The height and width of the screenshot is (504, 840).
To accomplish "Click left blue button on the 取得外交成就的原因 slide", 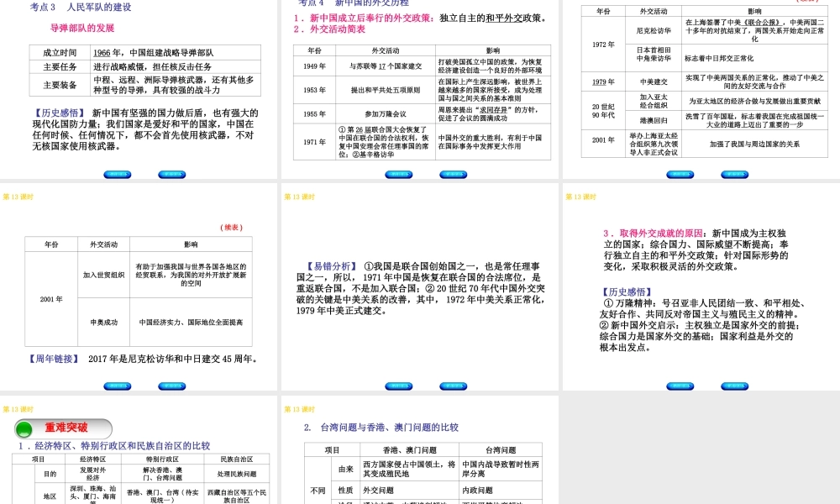I will pos(680,386).
